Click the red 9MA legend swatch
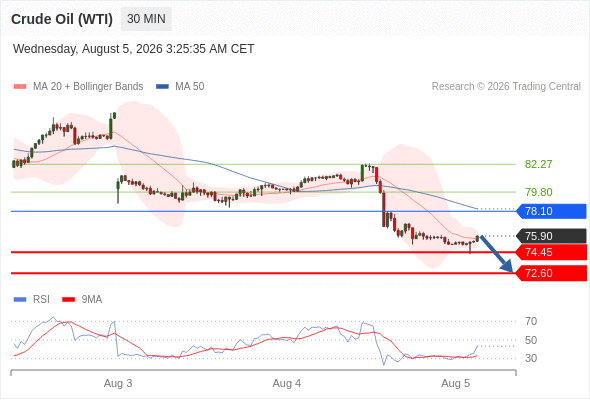 pos(68,300)
